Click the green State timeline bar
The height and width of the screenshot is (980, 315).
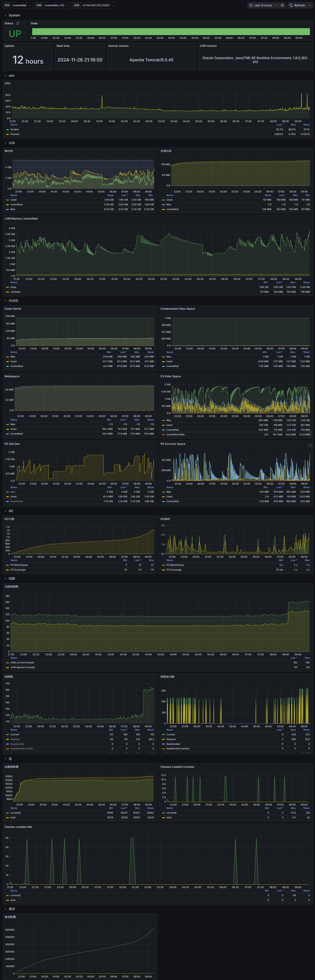171,32
